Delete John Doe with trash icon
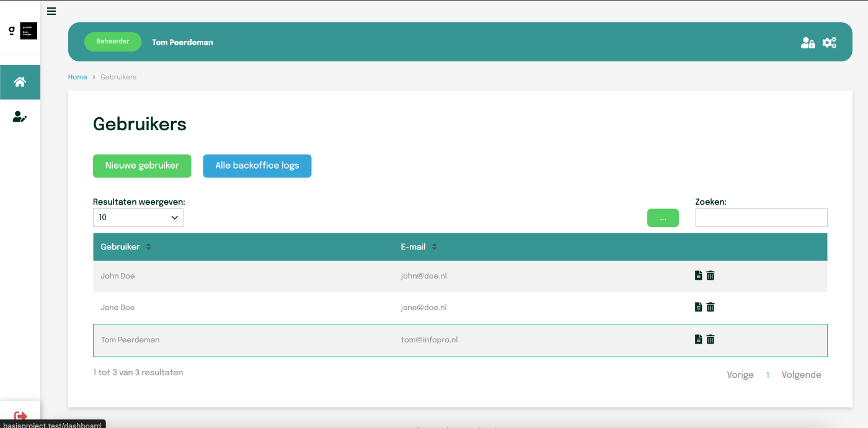The width and height of the screenshot is (868, 428). tap(711, 275)
